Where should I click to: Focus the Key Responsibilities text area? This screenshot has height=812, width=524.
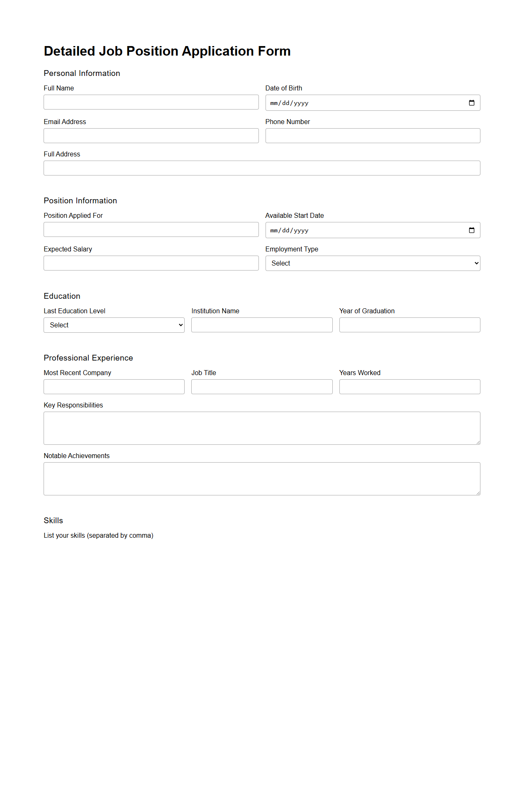pos(261,428)
